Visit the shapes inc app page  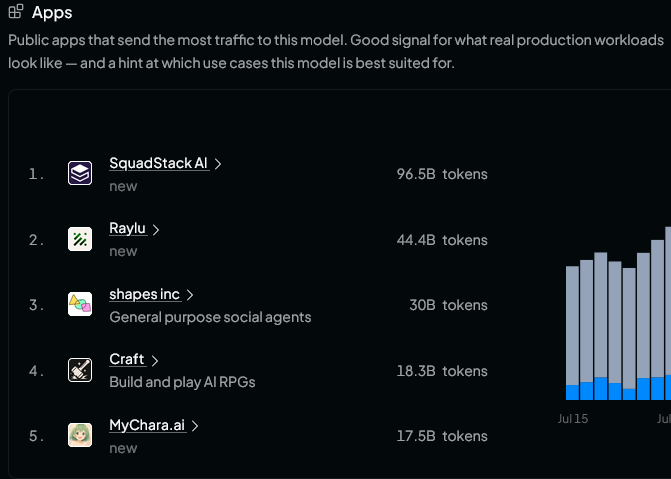(144, 295)
